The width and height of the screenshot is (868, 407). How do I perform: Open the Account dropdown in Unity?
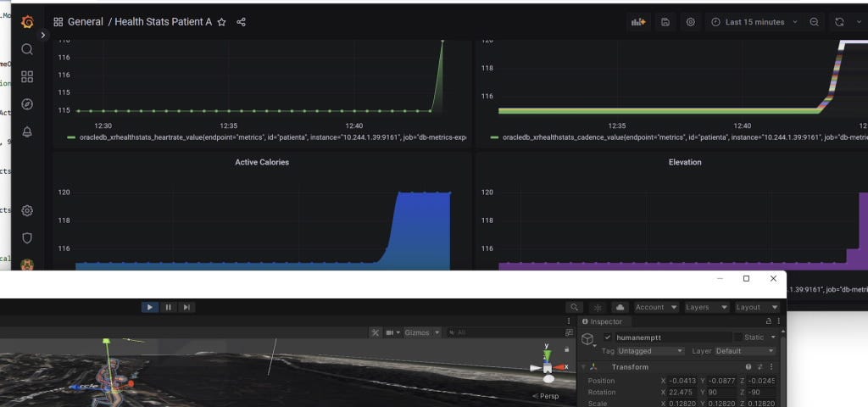[656, 307]
